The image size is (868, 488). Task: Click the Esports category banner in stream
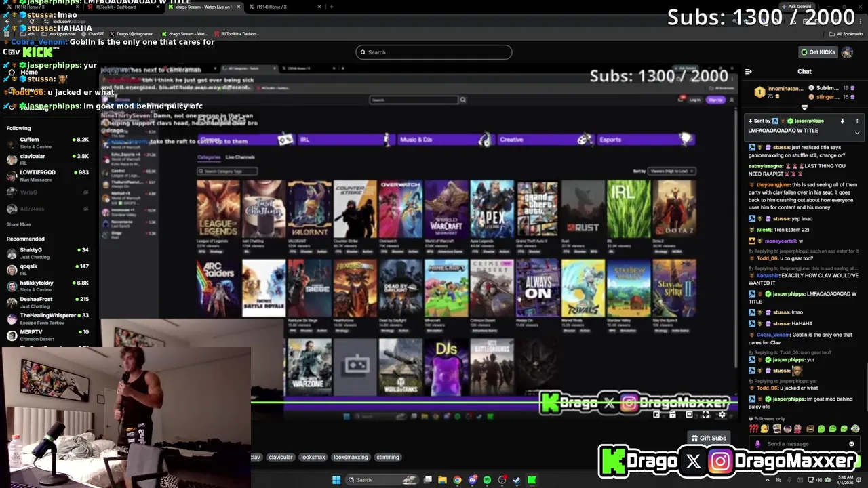point(645,140)
